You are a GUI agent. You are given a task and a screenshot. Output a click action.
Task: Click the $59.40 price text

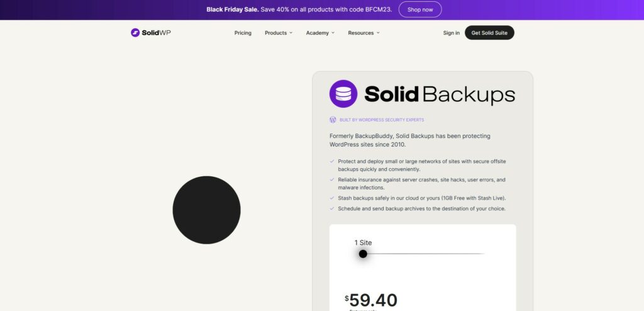coord(371,300)
